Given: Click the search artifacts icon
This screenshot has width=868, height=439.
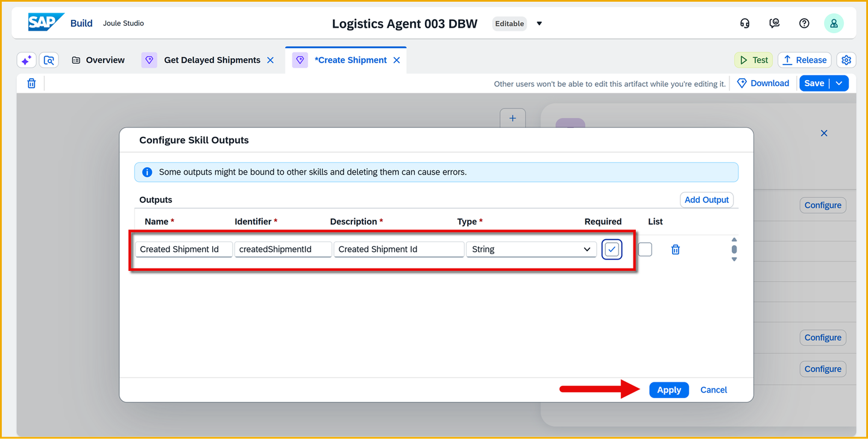Looking at the screenshot, I should point(49,60).
